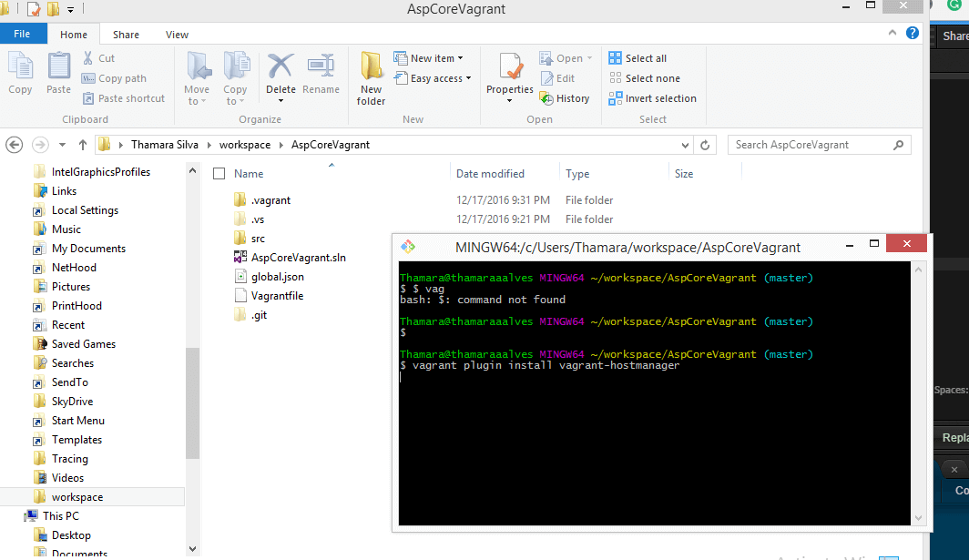This screenshot has height=560, width=969.
Task: Tick the select-all checkbox beside Name column
Action: [x=219, y=173]
